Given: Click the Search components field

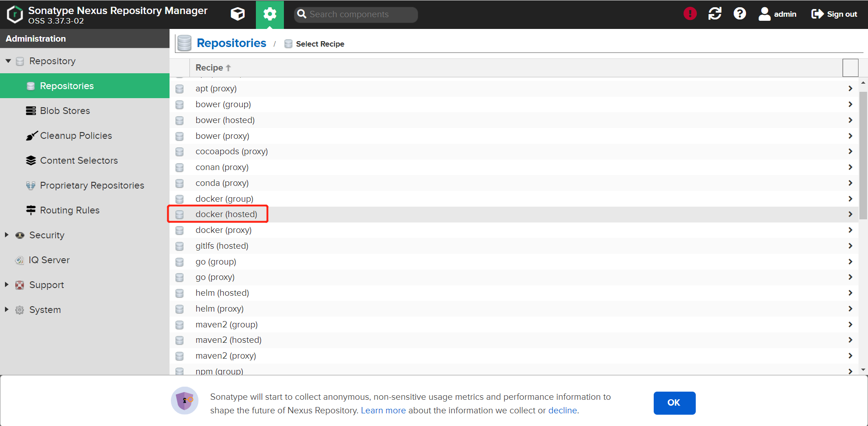Looking at the screenshot, I should click(356, 14).
